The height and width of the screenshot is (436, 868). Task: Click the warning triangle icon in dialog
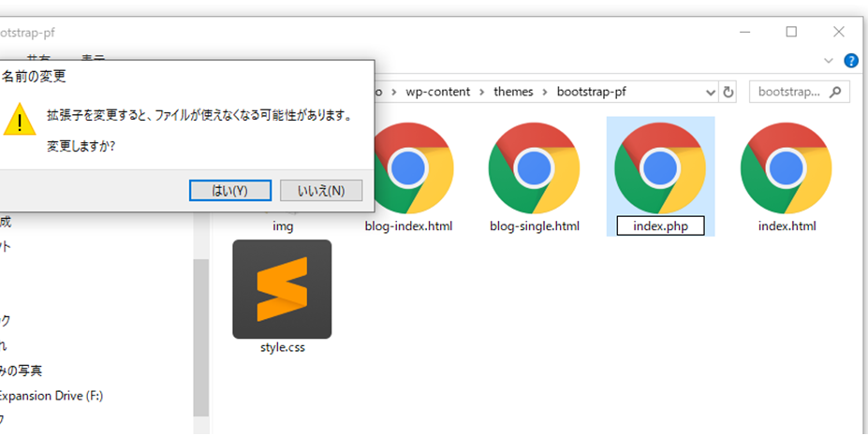pyautogui.click(x=20, y=120)
